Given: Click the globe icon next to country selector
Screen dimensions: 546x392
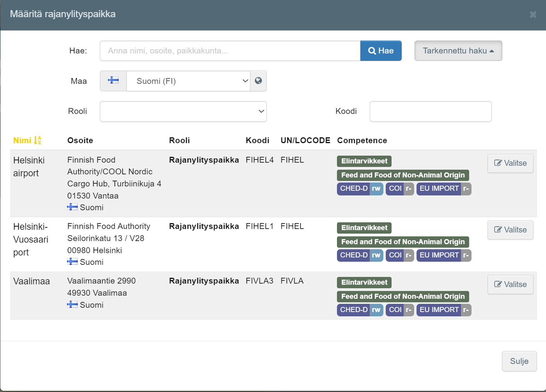Looking at the screenshot, I should pyautogui.click(x=258, y=81).
